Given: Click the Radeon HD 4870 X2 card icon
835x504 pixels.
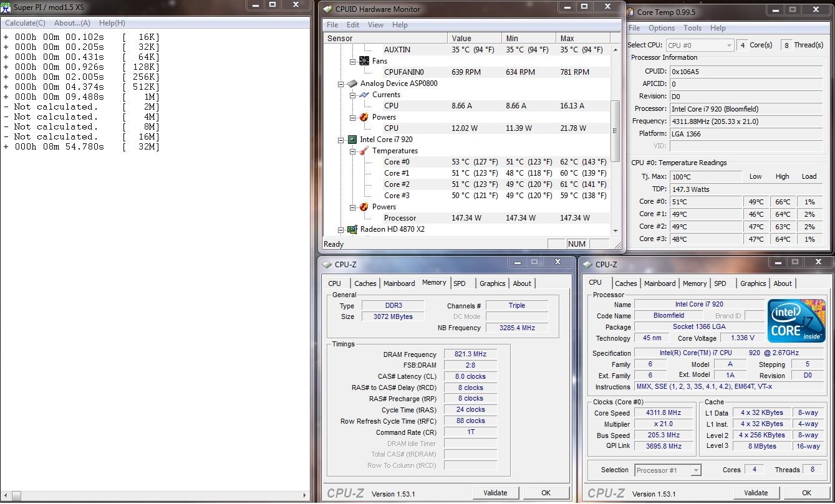Looking at the screenshot, I should tap(352, 229).
